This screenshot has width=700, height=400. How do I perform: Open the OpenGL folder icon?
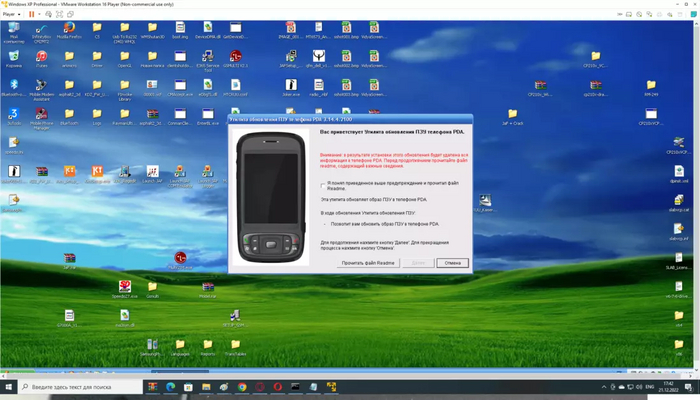point(124,57)
